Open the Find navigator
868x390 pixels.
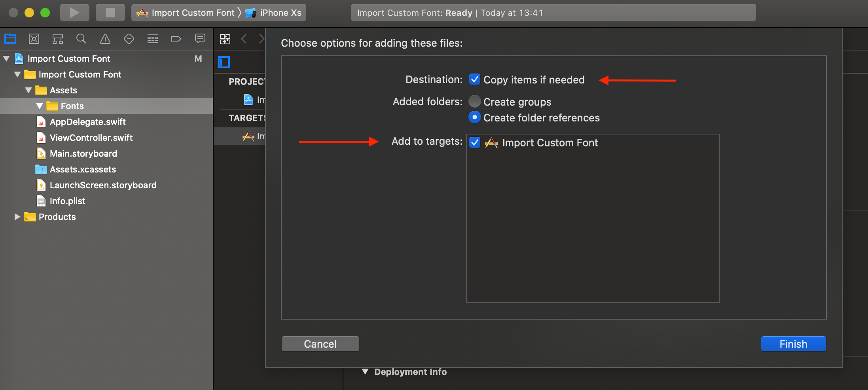(x=81, y=39)
